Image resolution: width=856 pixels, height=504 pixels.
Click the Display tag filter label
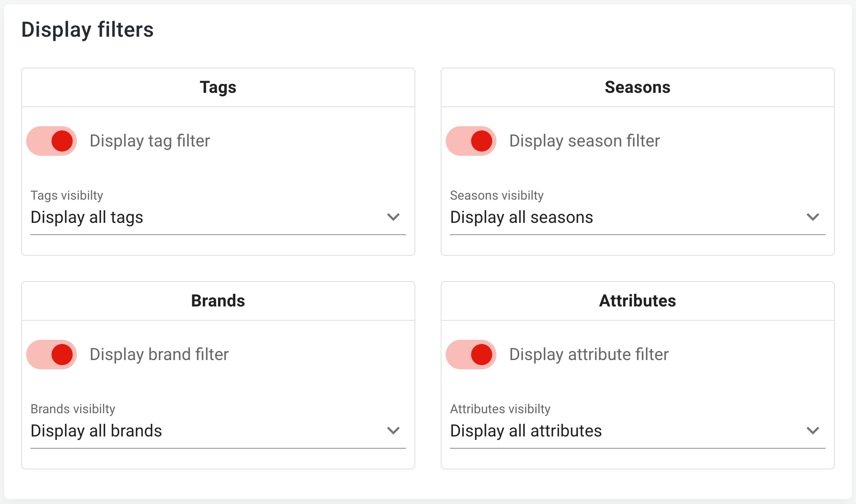(x=150, y=141)
